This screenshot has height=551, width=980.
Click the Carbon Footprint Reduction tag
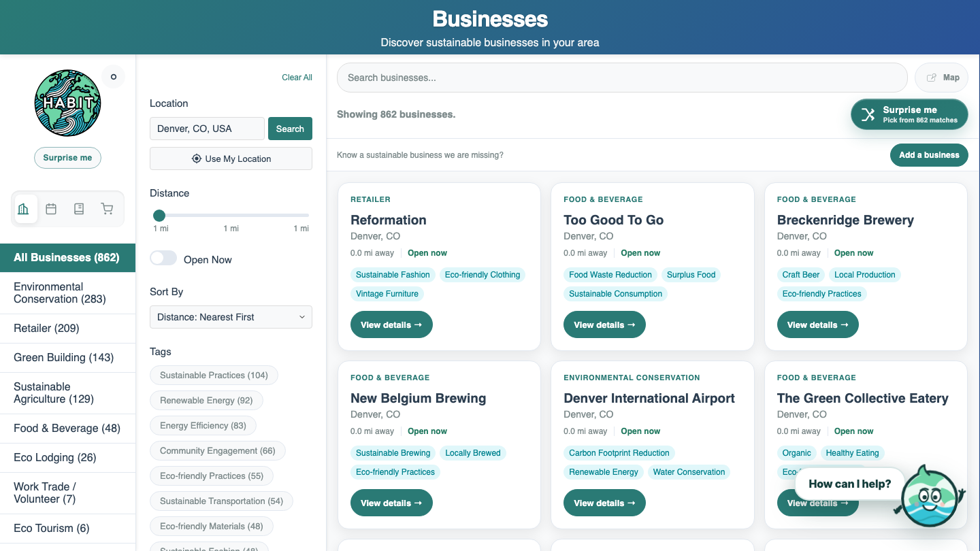(619, 453)
